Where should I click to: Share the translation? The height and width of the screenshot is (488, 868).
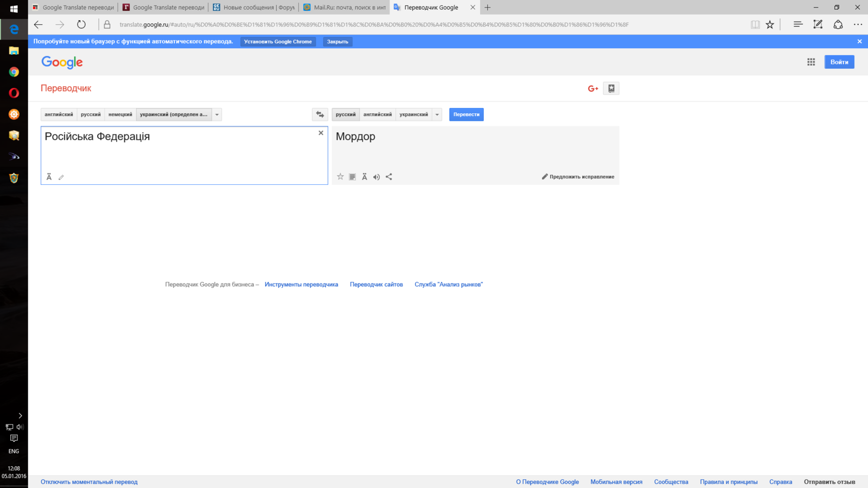tap(389, 177)
